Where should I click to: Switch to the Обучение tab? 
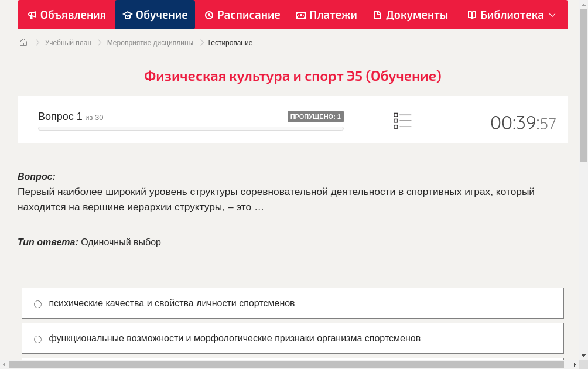coord(155,15)
